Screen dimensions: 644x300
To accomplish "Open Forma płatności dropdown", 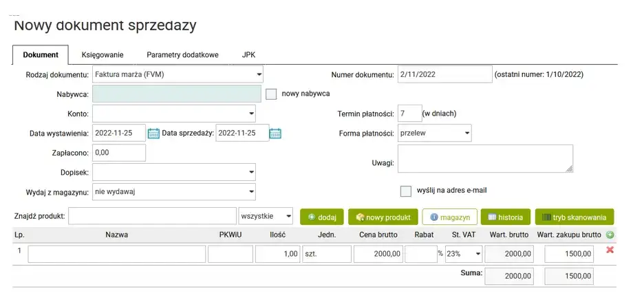I will pos(434,133).
